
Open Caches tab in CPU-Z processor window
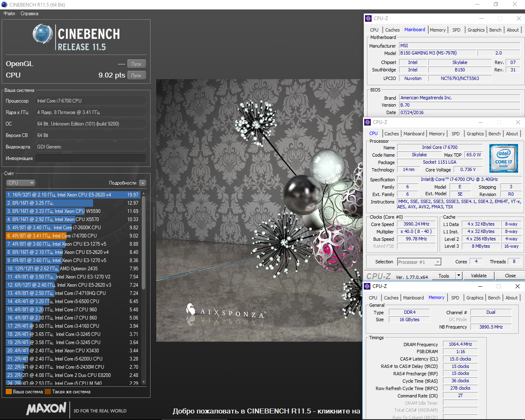pos(391,134)
